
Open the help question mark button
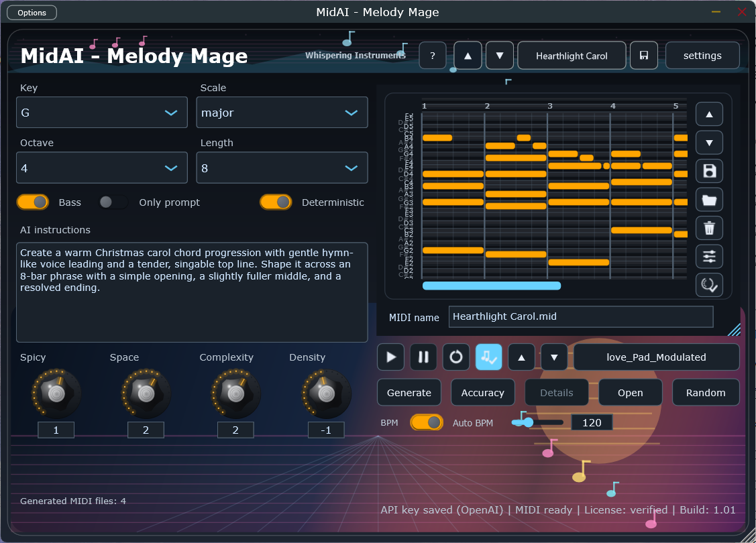(433, 56)
